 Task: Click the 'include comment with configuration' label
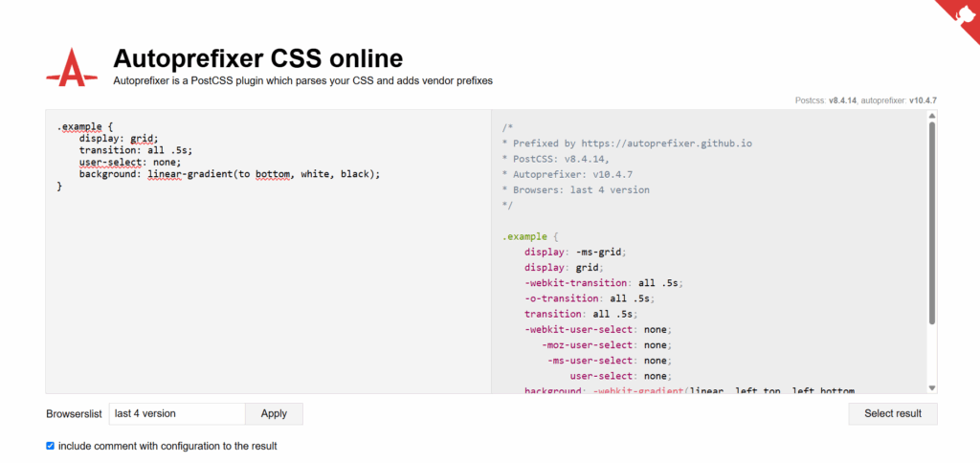click(167, 446)
